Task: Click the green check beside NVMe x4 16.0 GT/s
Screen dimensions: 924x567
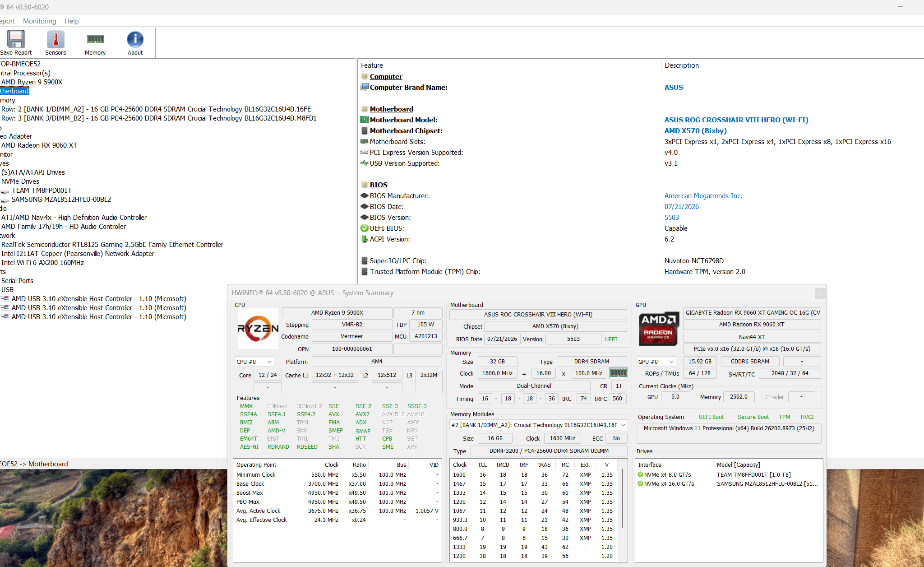Action: [x=640, y=483]
